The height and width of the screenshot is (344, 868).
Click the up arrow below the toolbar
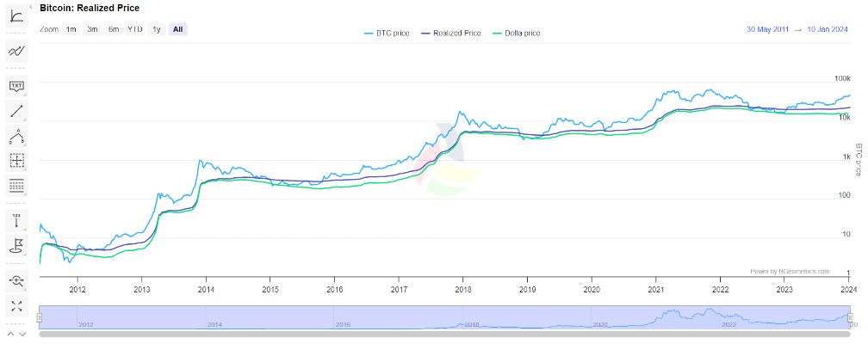tap(11, 334)
